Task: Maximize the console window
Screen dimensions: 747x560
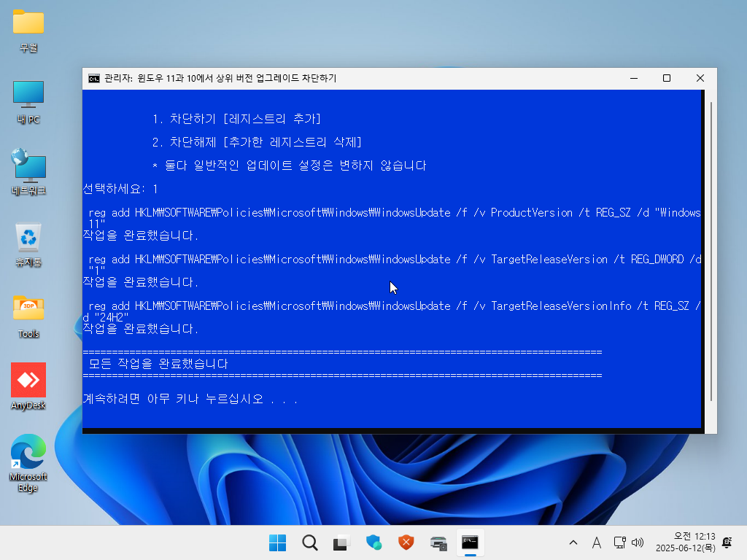Action: point(667,78)
